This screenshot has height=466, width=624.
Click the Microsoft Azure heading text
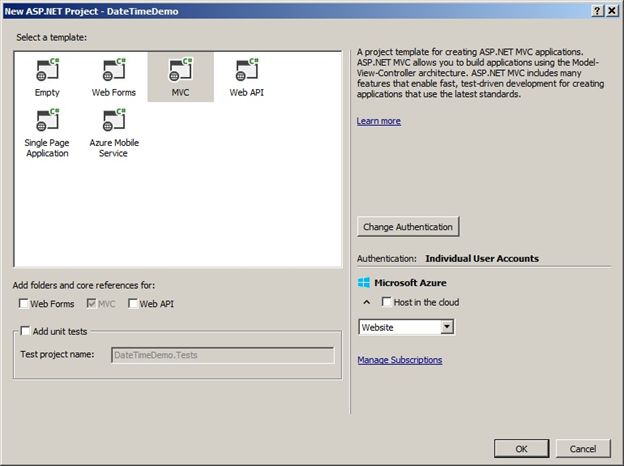pyautogui.click(x=410, y=283)
